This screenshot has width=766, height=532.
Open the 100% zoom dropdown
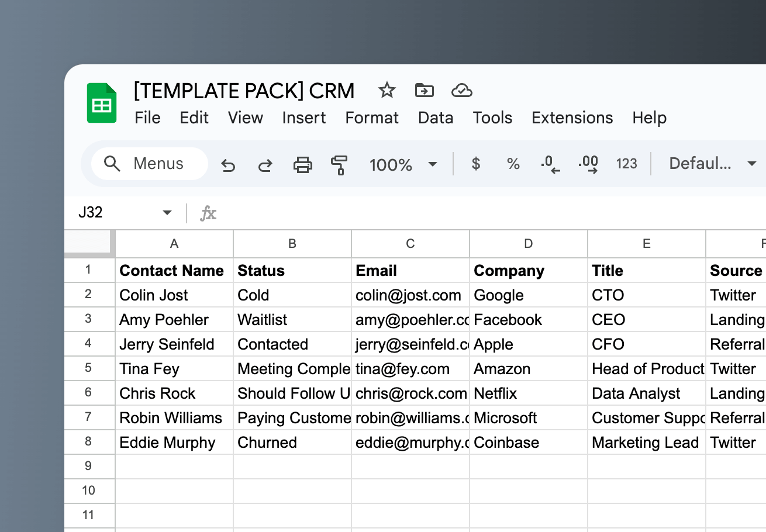403,164
